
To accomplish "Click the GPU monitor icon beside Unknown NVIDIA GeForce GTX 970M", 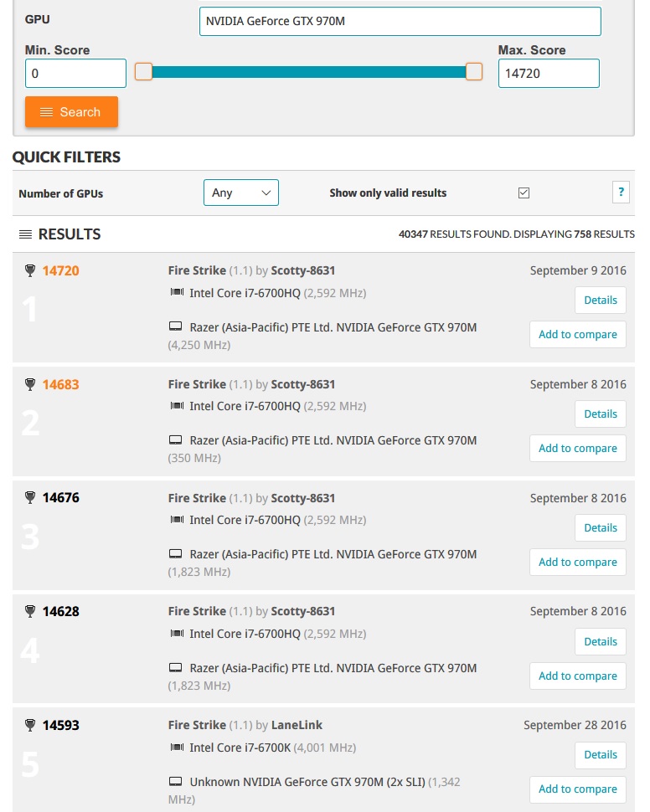I will pyautogui.click(x=176, y=781).
